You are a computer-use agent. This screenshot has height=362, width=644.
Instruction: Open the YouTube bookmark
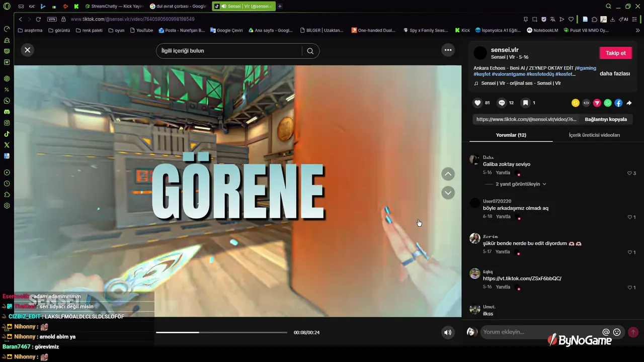(x=141, y=30)
